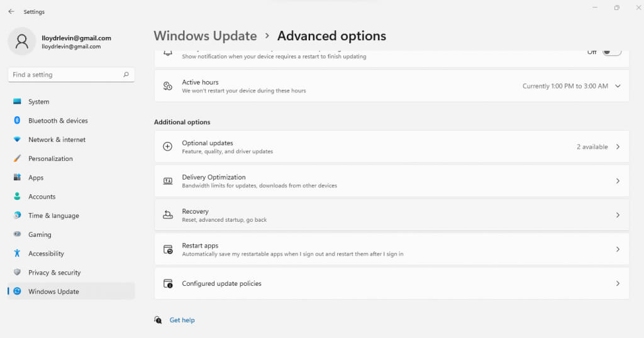Navigate back to Windows Update breadcrumb
Image resolution: width=644 pixels, height=338 pixels.
205,36
